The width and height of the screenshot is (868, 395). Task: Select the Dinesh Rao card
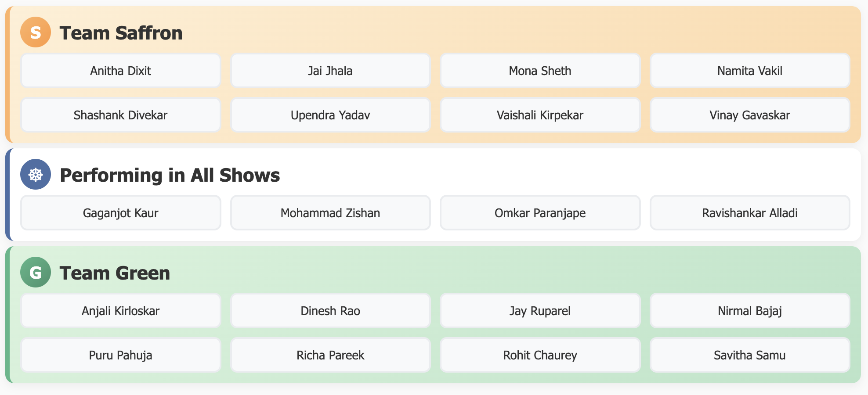330,311
